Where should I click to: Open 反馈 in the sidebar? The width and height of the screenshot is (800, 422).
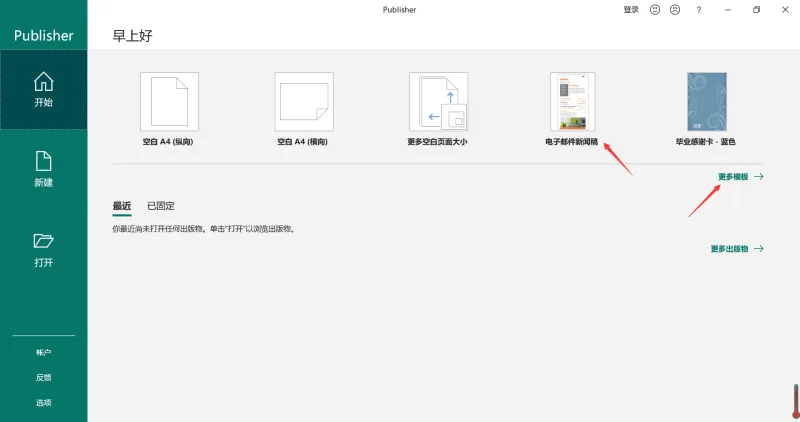point(43,378)
